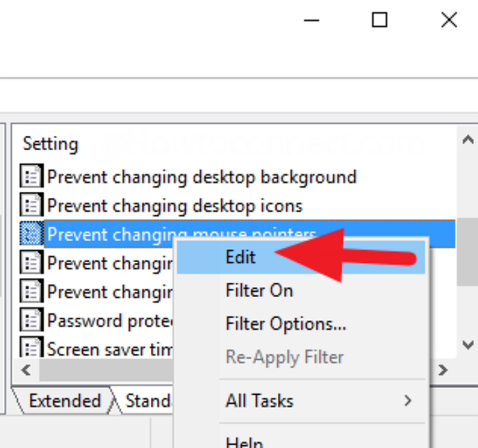Click the Setting column header
Screen dimensions: 478x448
51,144
